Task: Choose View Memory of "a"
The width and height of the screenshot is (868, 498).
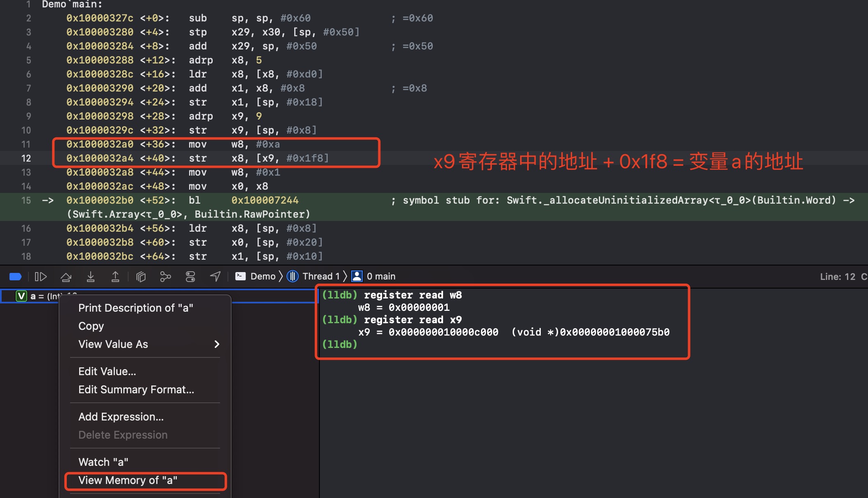Action: pos(128,480)
